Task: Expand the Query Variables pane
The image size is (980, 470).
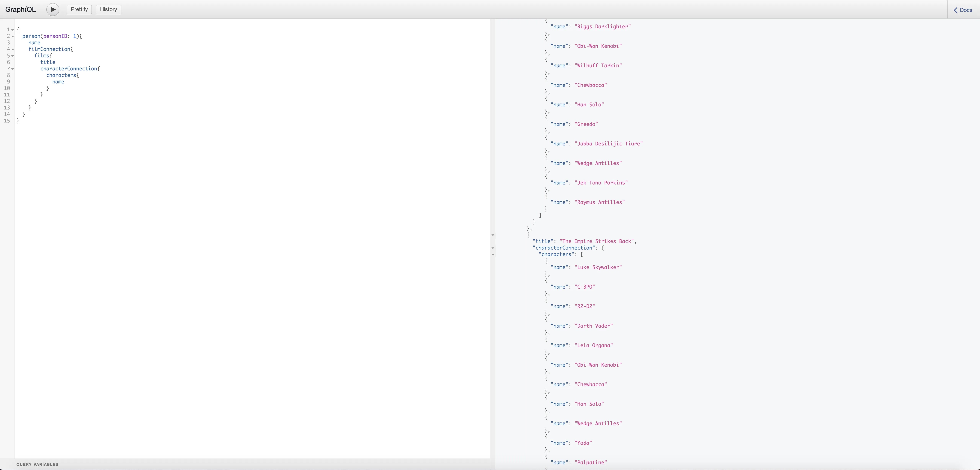Action: tap(37, 464)
